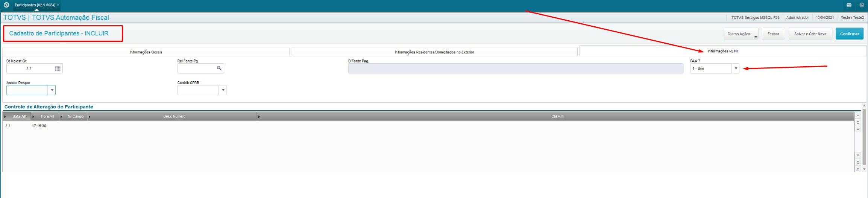This screenshot has width=868, height=198.
Task: Open Informações Residentes/Domiciliados no Exterior tab
Action: (x=434, y=52)
